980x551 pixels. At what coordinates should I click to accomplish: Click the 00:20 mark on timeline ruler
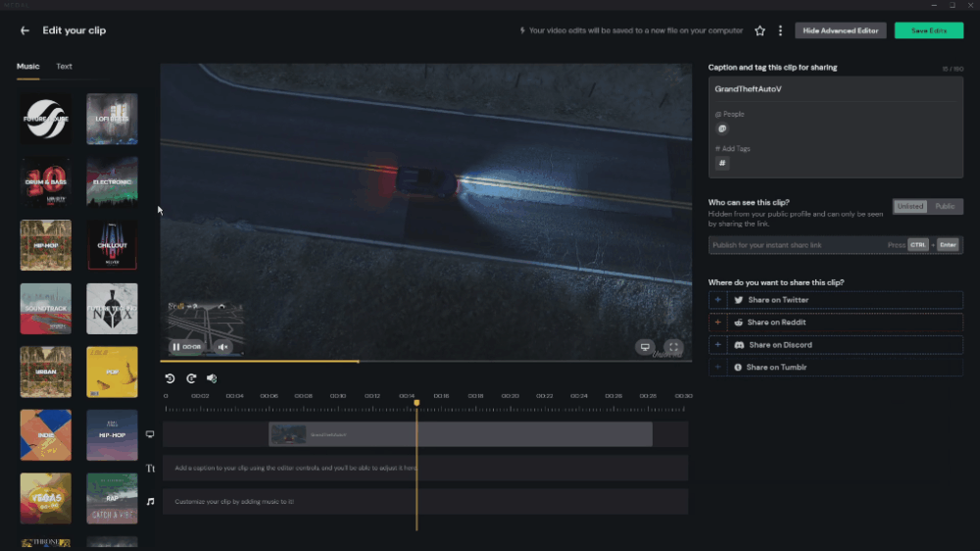pyautogui.click(x=510, y=396)
